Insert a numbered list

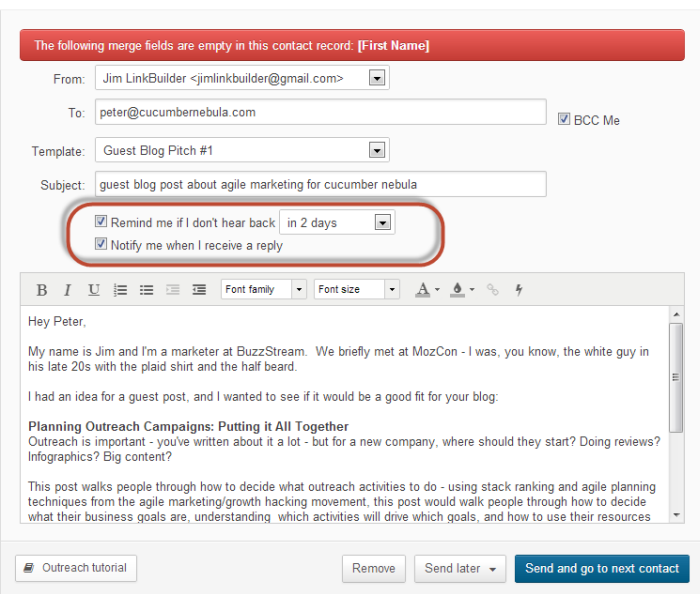120,290
